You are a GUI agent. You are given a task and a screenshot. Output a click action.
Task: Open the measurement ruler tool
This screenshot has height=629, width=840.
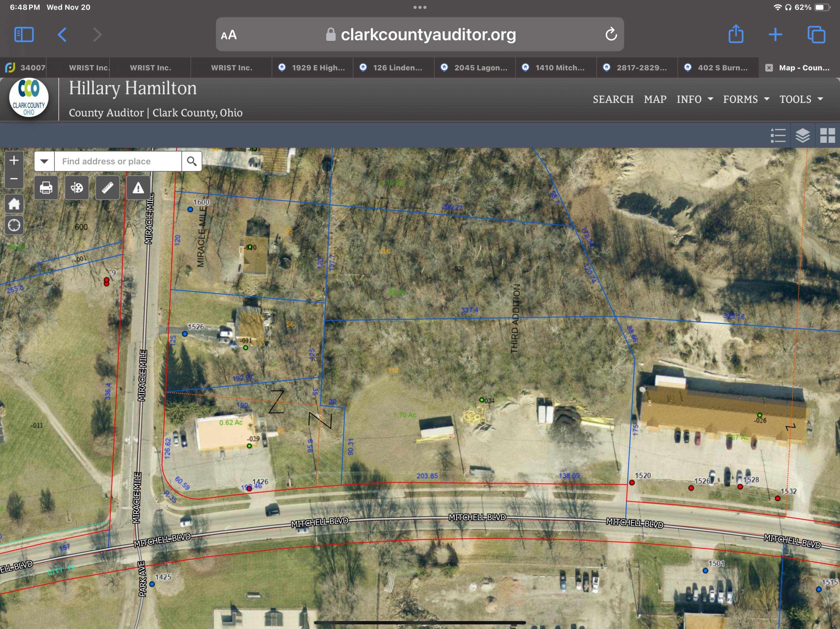(x=108, y=187)
